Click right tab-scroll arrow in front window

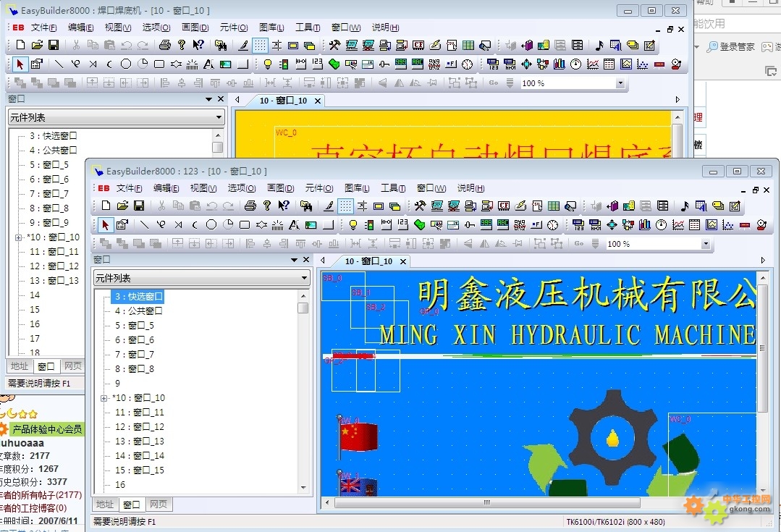pos(763,260)
